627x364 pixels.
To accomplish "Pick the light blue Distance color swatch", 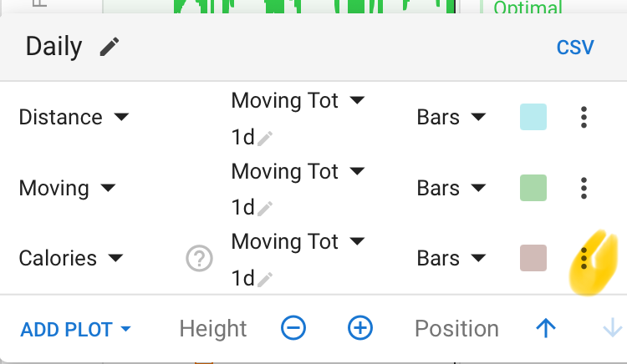I will coord(533,118).
